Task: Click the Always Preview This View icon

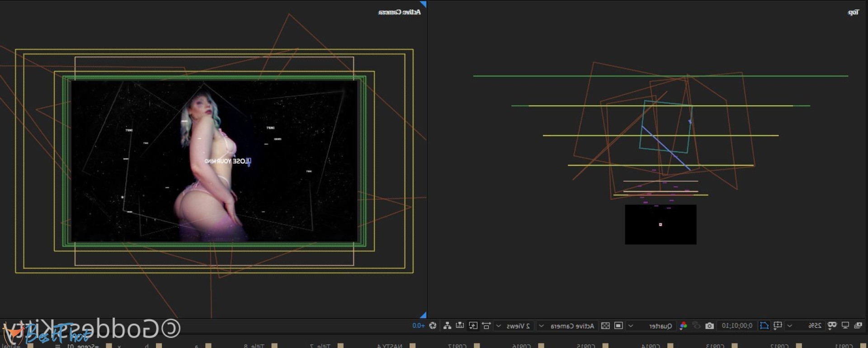Action: (x=858, y=326)
